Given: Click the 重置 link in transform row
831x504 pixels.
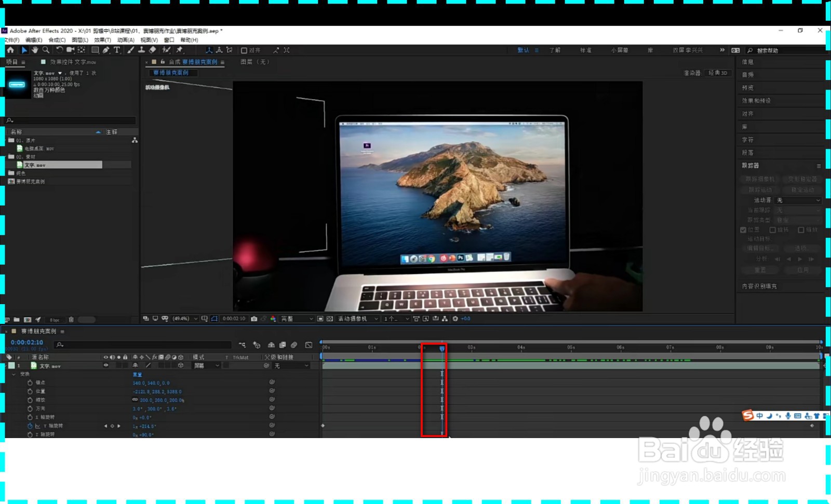Looking at the screenshot, I should (x=137, y=374).
